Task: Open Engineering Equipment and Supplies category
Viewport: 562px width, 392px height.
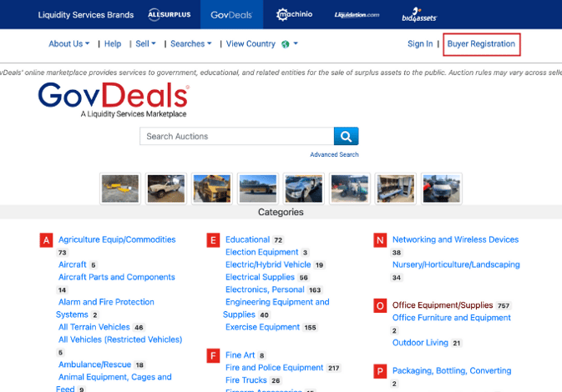Action: click(277, 309)
